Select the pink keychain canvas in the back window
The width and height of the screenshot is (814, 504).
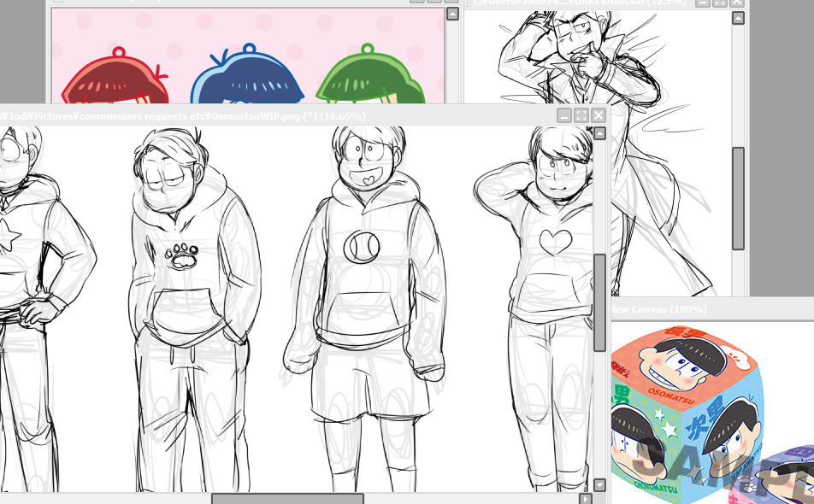pos(248,56)
